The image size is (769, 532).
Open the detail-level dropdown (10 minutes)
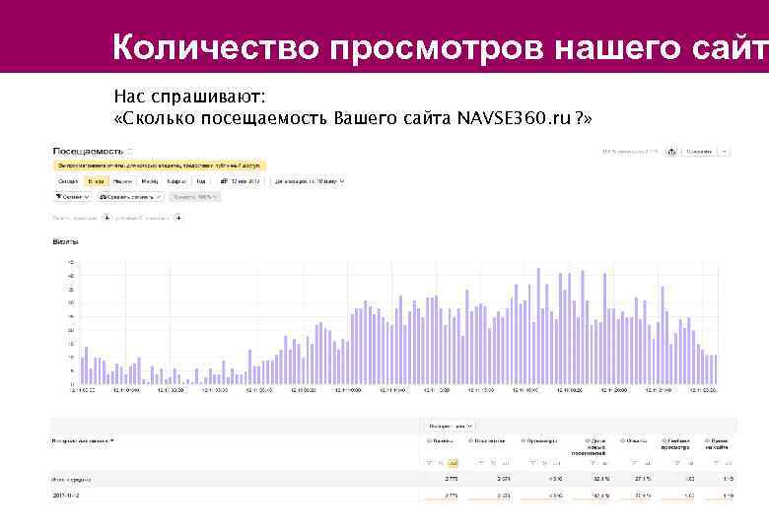[310, 181]
